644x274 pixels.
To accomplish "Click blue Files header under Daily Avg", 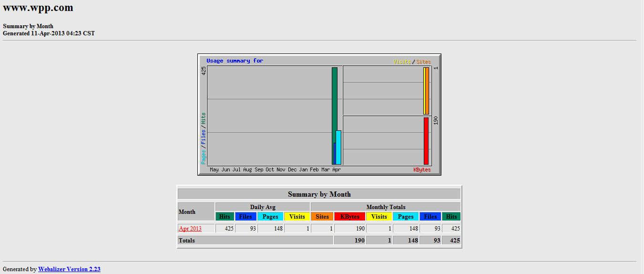I will click(x=245, y=217).
